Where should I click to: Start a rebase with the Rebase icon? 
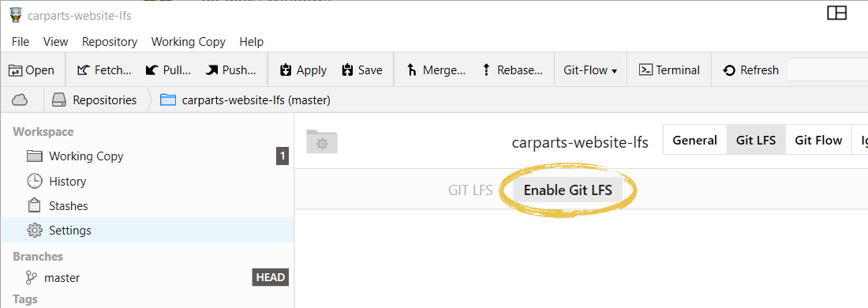pos(486,70)
